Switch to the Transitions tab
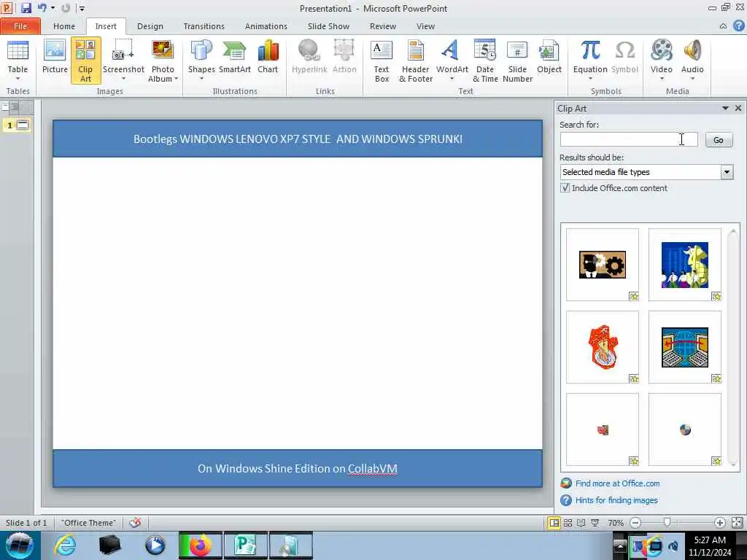The width and height of the screenshot is (747, 560). pos(204,26)
